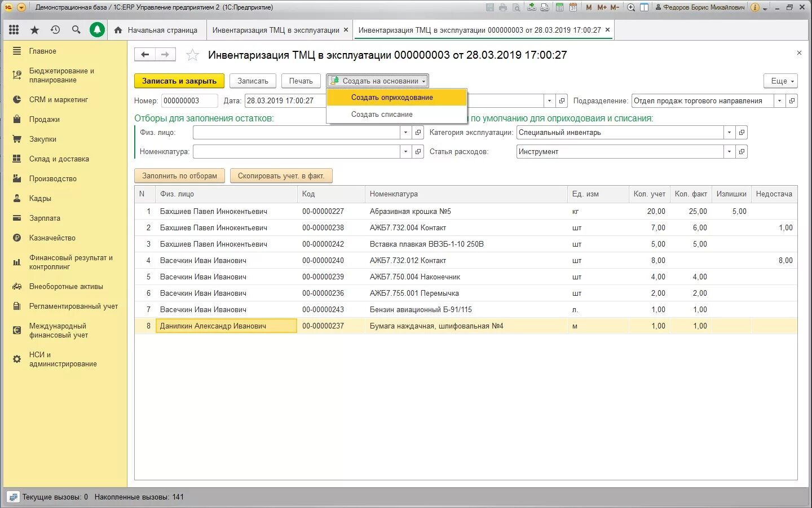Expand the Подразделение dropdown arrow
Image resolution: width=812 pixels, height=508 pixels.
point(780,100)
